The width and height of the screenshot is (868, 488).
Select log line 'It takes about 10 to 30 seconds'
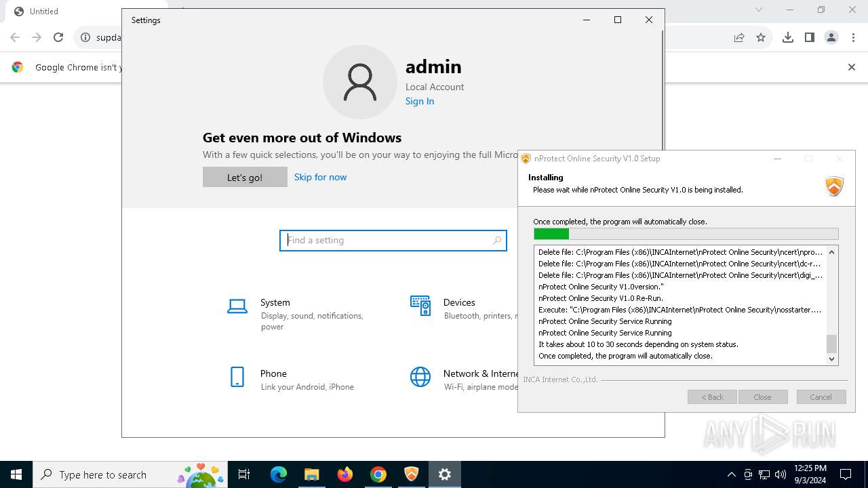click(x=638, y=344)
